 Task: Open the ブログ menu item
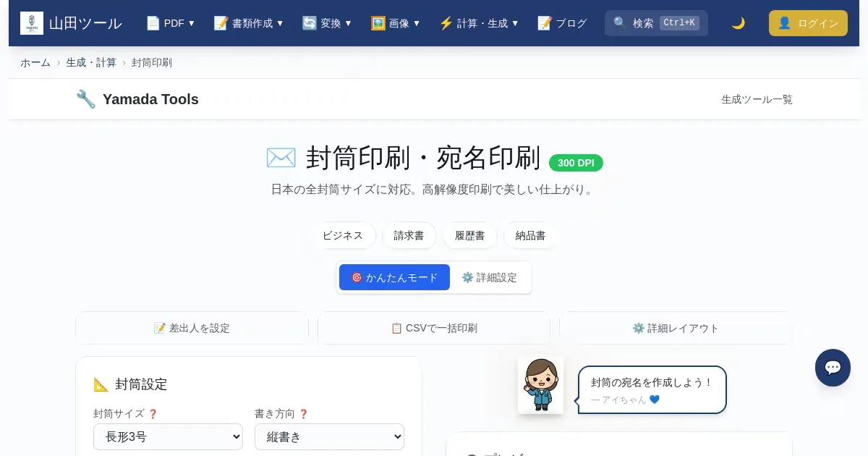(x=562, y=23)
